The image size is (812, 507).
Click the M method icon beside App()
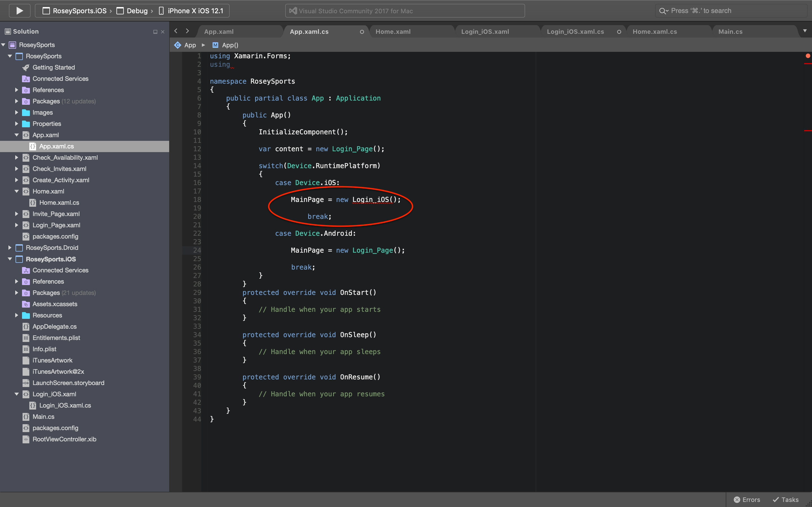coord(215,45)
